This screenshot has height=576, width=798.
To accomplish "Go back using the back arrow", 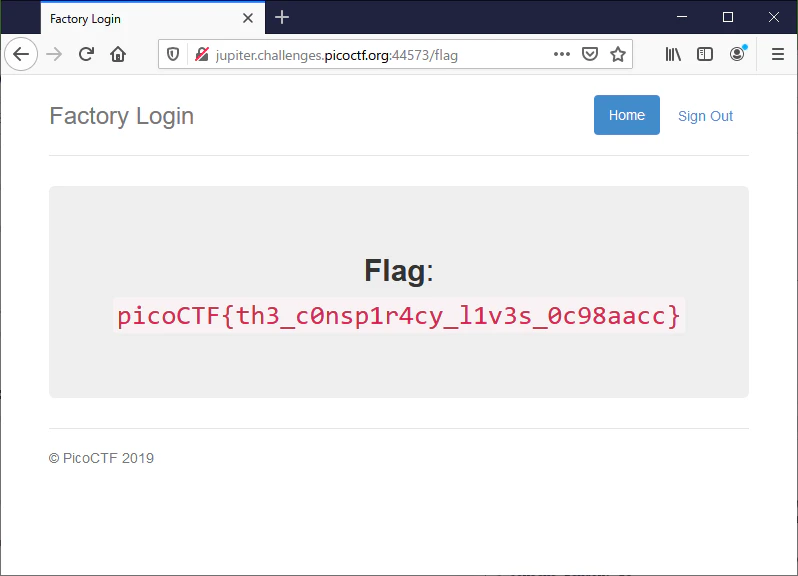I will pos(21,54).
